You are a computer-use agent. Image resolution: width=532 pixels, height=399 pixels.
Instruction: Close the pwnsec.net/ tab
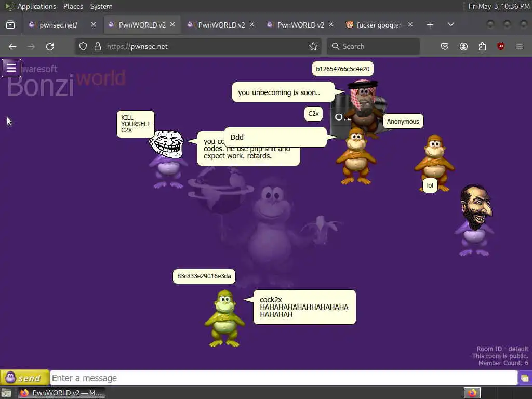94,25
